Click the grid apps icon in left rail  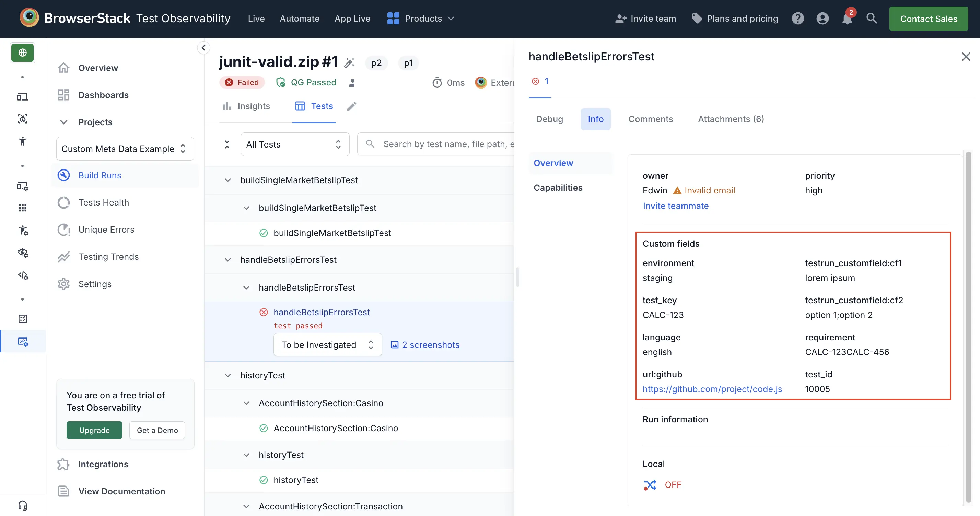[x=22, y=208]
